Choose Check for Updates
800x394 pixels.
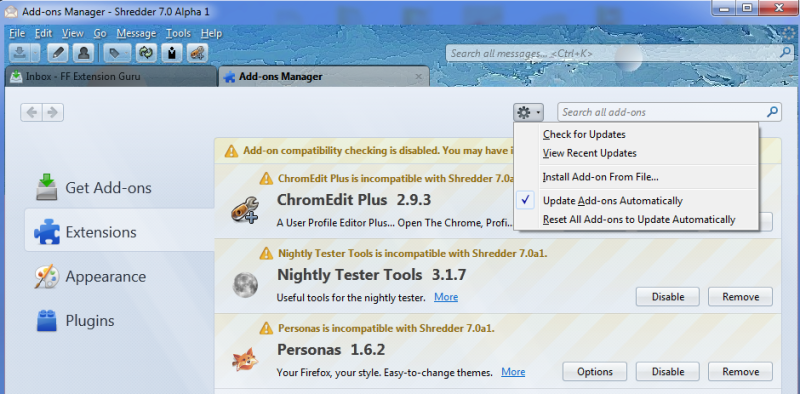pyautogui.click(x=636, y=135)
